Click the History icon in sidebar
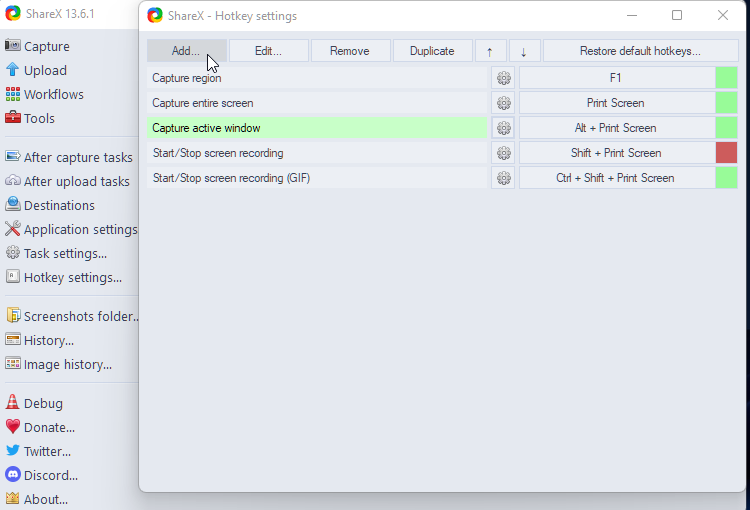Image resolution: width=750 pixels, height=510 pixels. (12, 339)
